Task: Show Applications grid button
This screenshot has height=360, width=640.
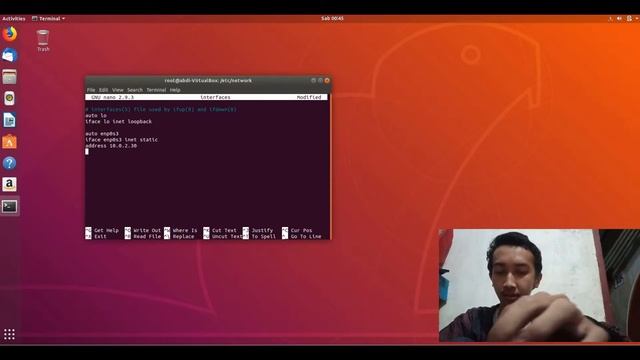Action: coord(9,334)
